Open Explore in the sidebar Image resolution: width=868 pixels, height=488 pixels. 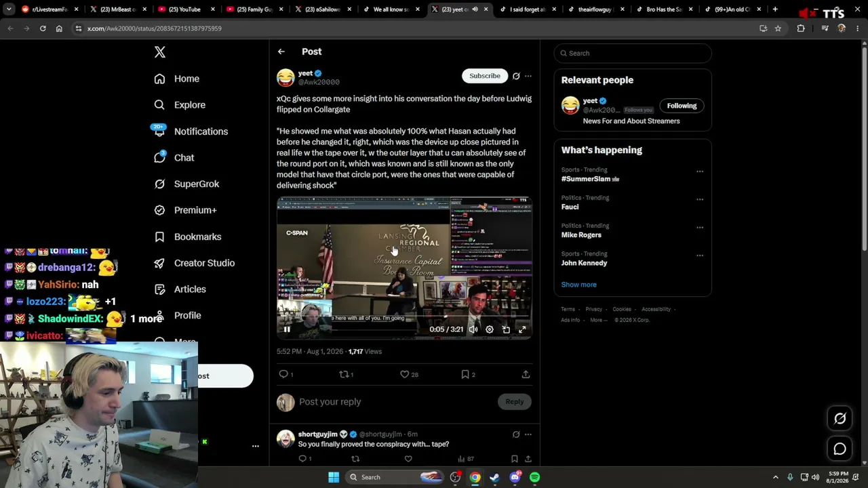[x=180, y=105]
